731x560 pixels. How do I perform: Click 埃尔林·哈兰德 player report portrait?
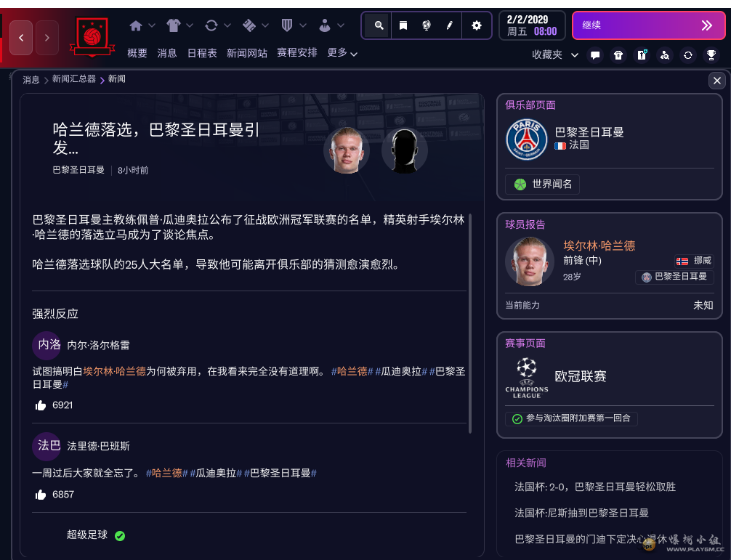tap(529, 261)
